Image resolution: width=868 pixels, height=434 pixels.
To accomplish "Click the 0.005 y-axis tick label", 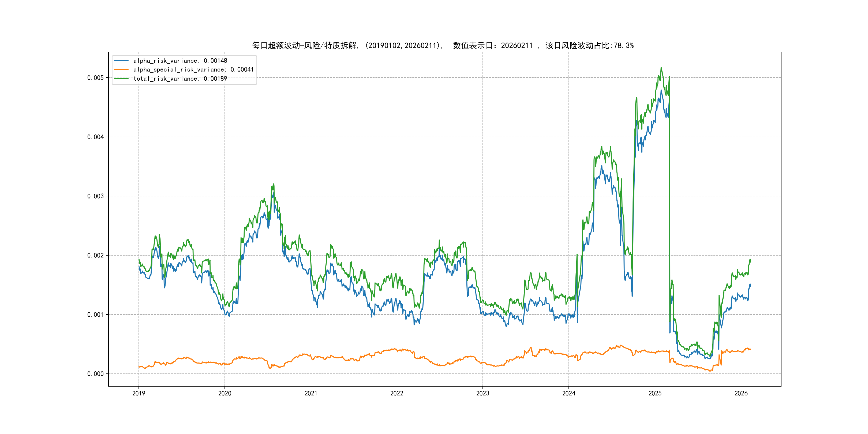I will tap(95, 78).
